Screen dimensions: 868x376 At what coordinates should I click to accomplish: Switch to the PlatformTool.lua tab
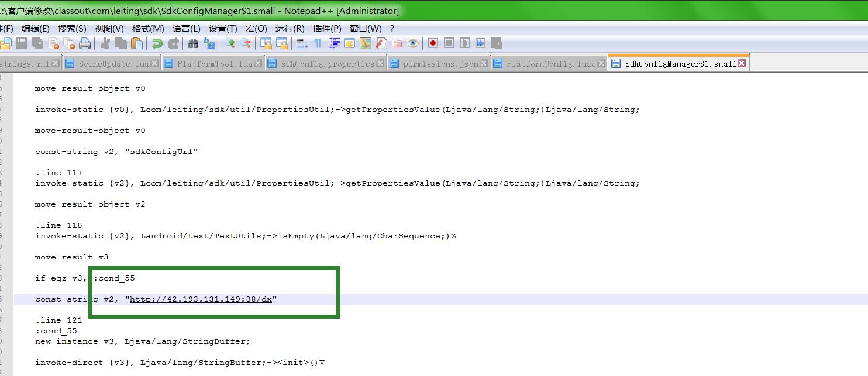pyautogui.click(x=215, y=64)
